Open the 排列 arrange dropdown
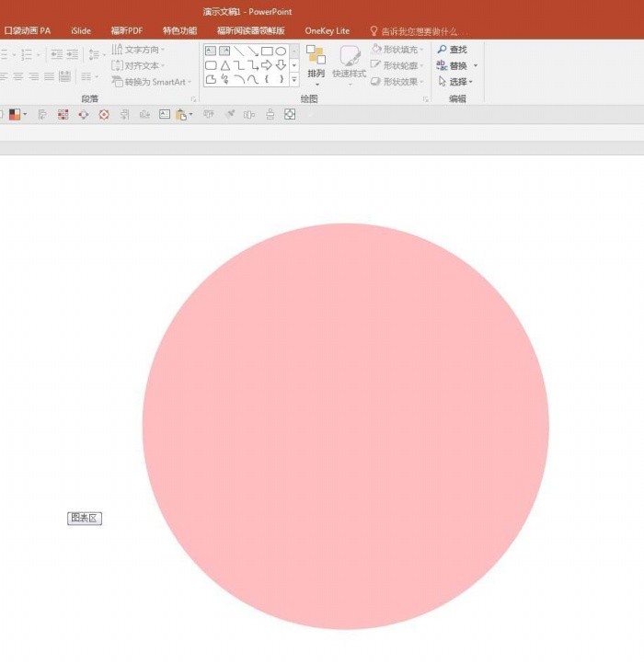Viewport: 644px width, 663px height. point(316,65)
